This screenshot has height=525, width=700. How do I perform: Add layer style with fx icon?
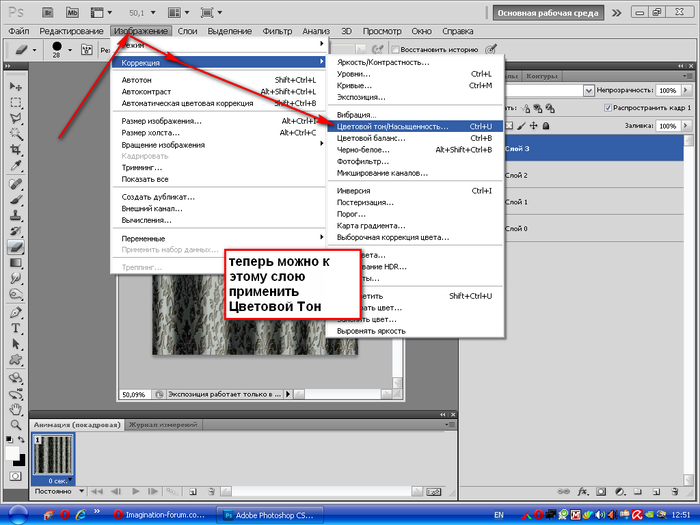click(582, 492)
